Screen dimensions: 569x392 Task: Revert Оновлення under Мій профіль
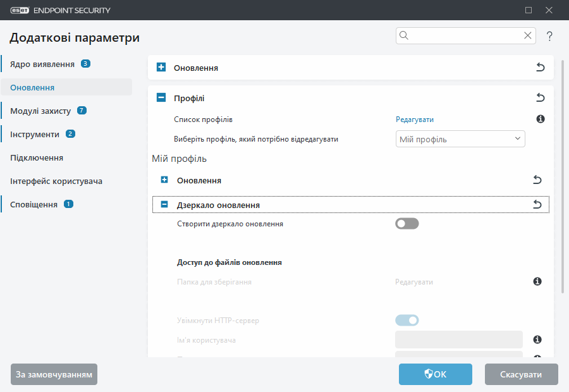(537, 180)
